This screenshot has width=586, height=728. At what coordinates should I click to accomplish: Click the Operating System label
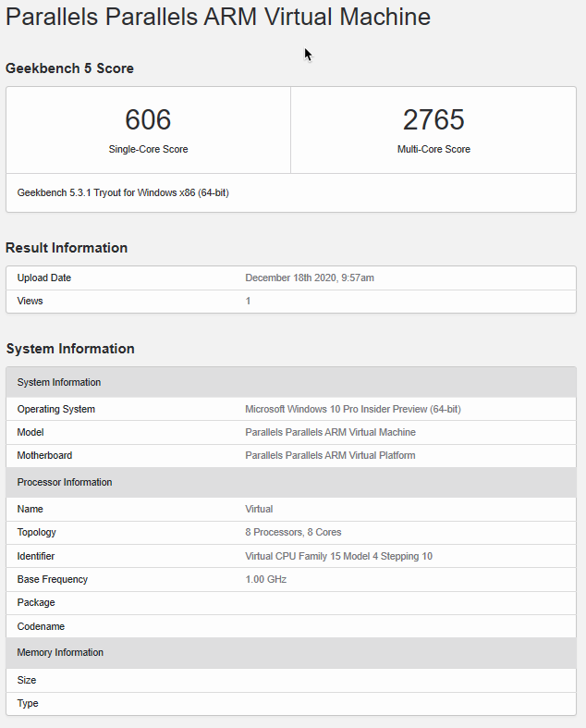tap(56, 409)
